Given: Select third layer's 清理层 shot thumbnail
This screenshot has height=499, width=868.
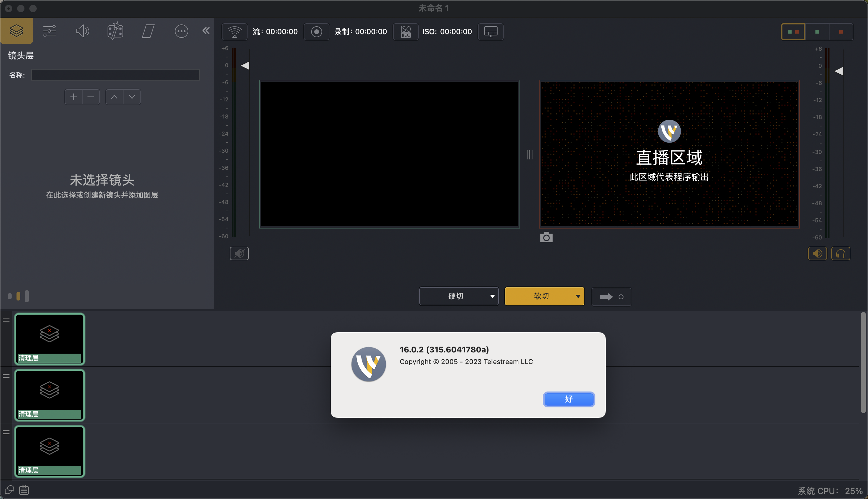Looking at the screenshot, I should (x=50, y=451).
